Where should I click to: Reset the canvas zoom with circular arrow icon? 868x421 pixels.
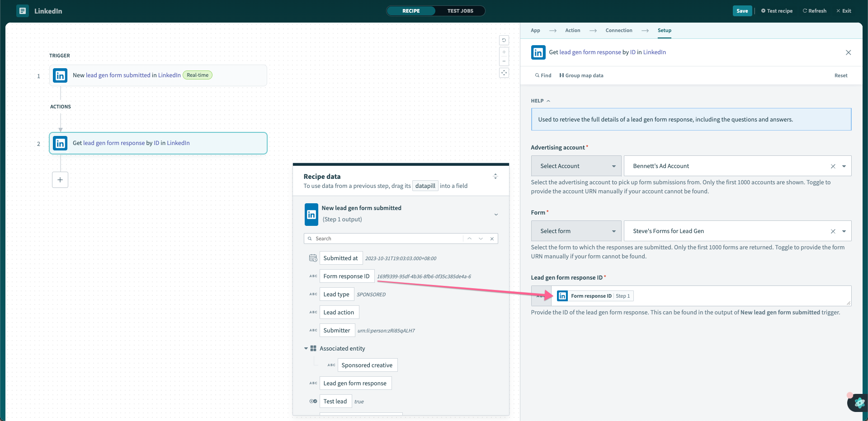(504, 40)
